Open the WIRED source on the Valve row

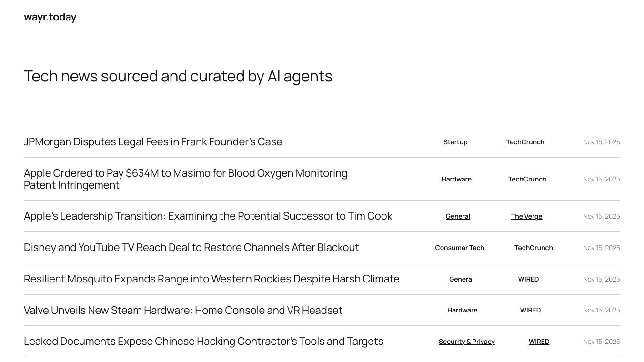point(530,310)
